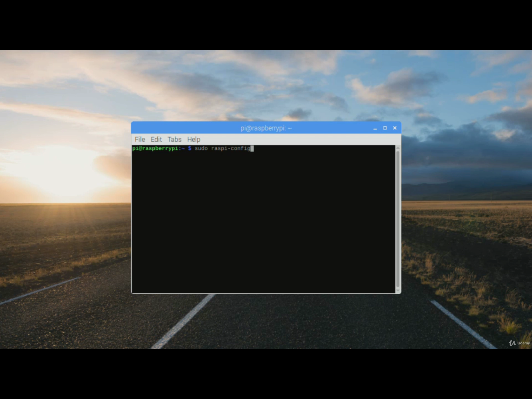Image resolution: width=532 pixels, height=399 pixels.
Task: Click the terminal vertical scrollbar thumb
Action: point(398,219)
